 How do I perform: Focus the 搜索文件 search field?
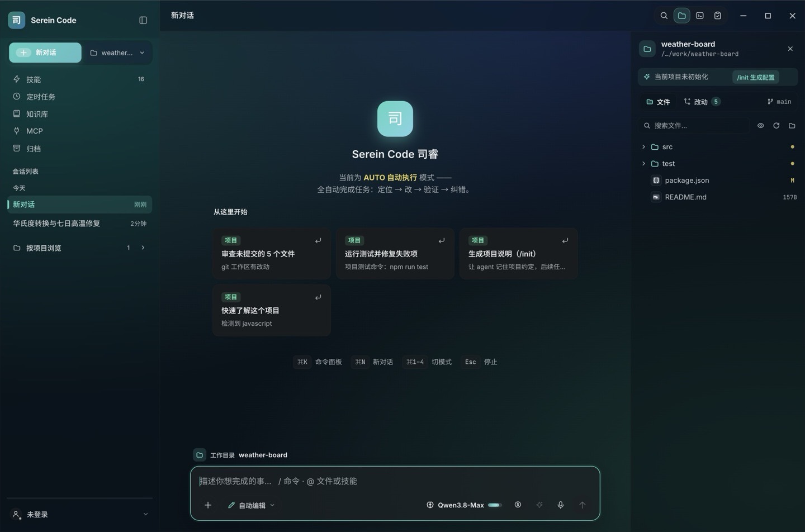point(694,126)
